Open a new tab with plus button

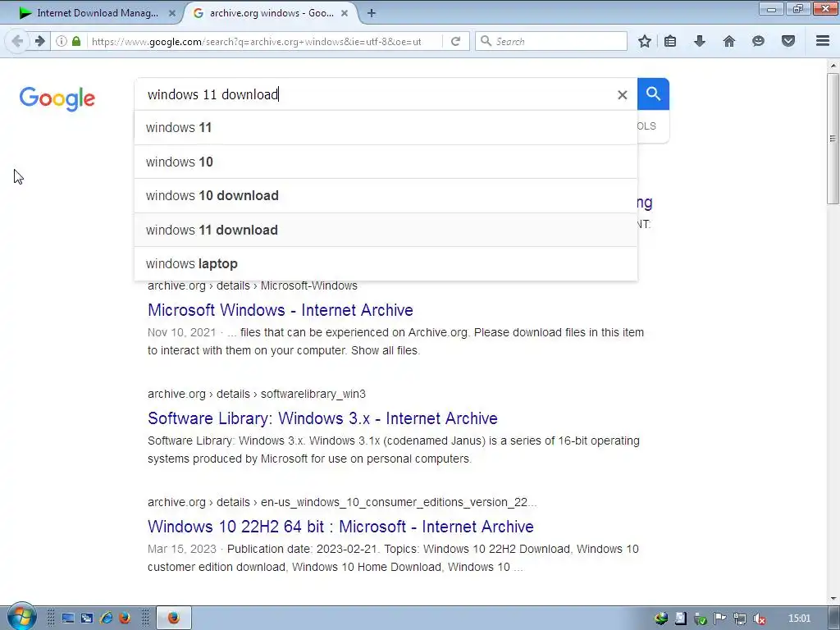(372, 13)
